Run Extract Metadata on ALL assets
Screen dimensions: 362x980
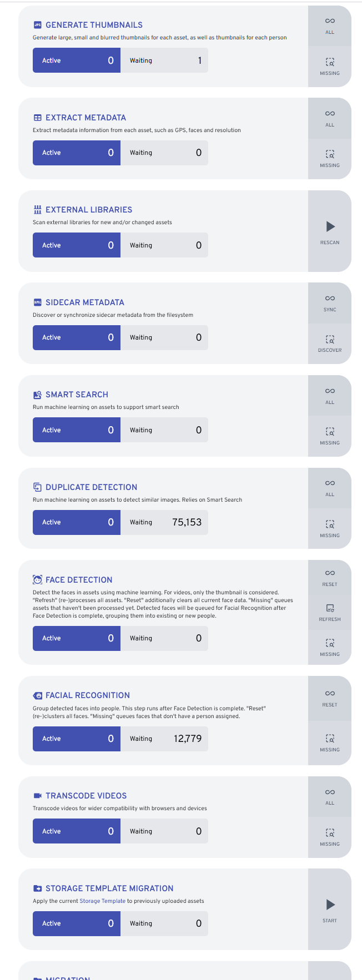[x=330, y=118]
